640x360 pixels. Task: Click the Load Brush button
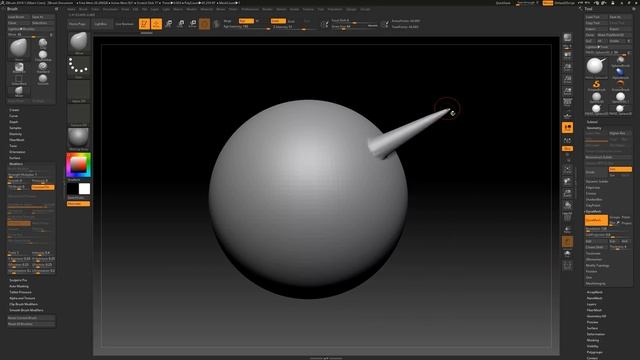tap(19, 17)
